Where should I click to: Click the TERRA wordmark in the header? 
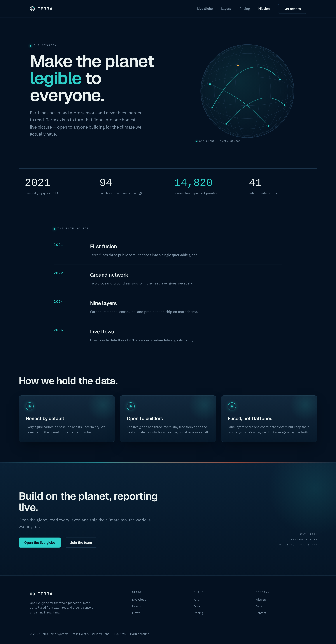[x=45, y=9]
